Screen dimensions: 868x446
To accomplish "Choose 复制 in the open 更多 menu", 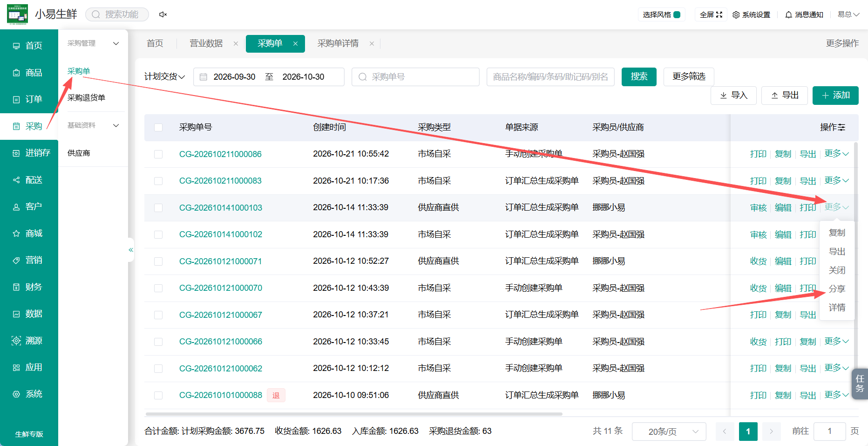I will 837,233.
